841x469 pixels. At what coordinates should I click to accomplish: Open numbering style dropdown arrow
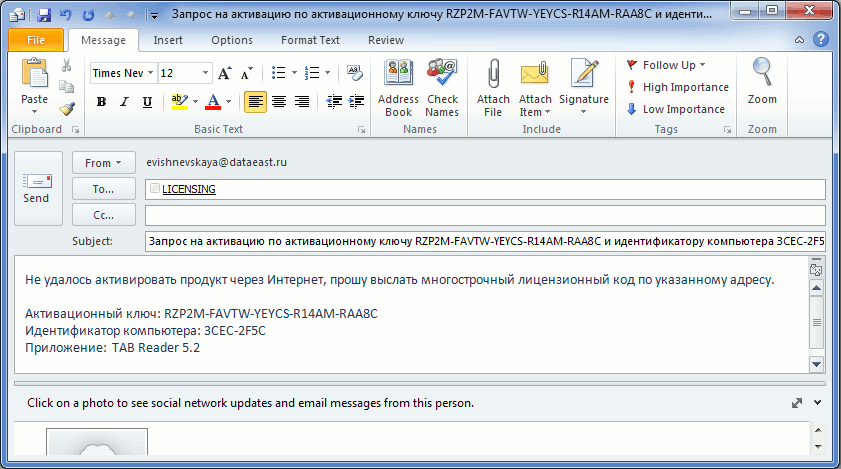coord(328,72)
